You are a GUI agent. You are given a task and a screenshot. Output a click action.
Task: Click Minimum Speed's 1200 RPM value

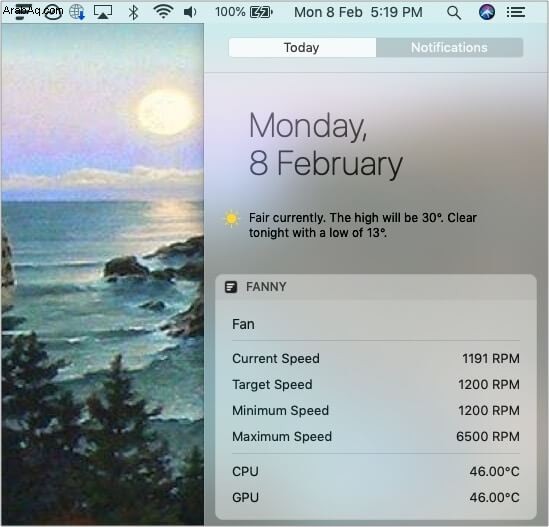[489, 410]
